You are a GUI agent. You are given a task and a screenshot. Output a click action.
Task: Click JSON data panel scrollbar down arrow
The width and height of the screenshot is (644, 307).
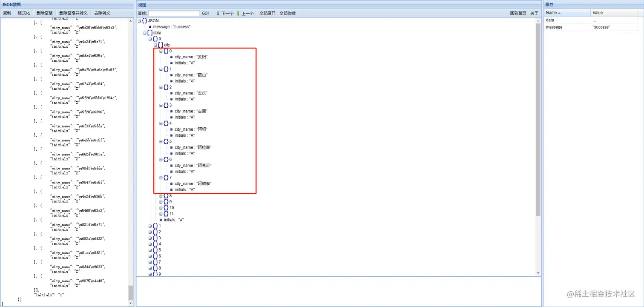130,303
